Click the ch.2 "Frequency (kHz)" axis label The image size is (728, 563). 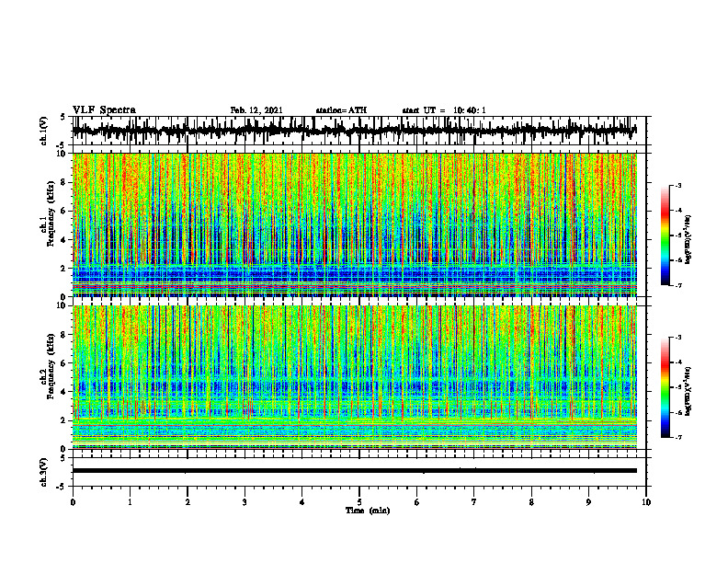click(x=51, y=366)
